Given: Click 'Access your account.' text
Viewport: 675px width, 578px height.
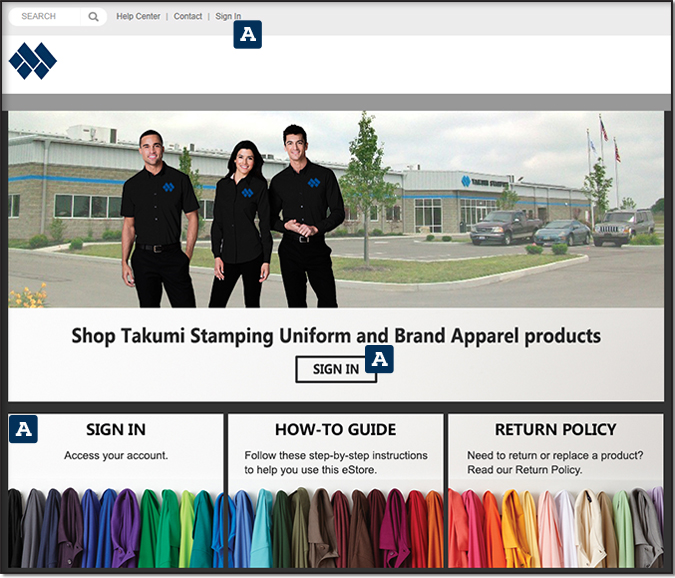Looking at the screenshot, I should pos(116,455).
